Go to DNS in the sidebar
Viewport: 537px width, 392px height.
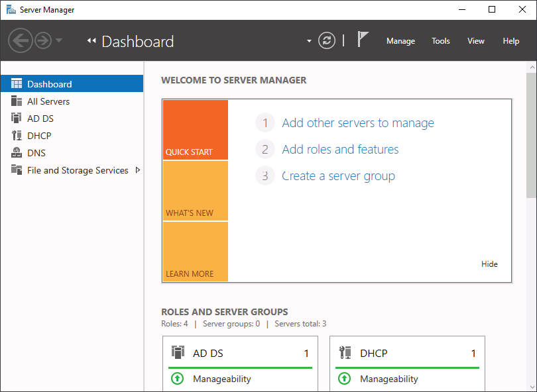pos(72,153)
